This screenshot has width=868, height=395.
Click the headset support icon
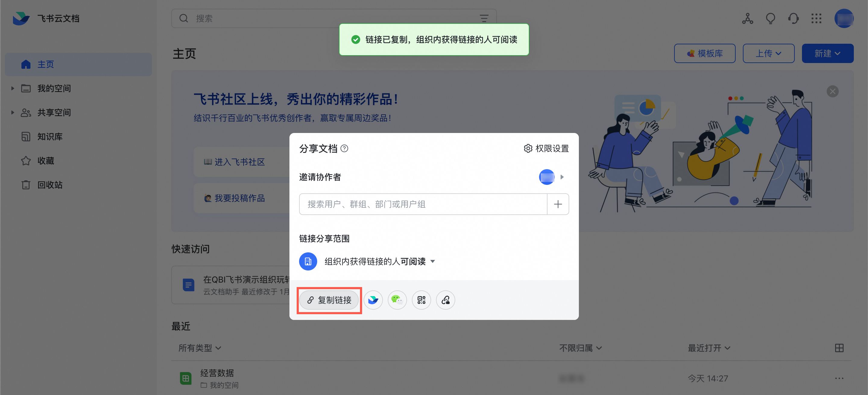pos(793,18)
